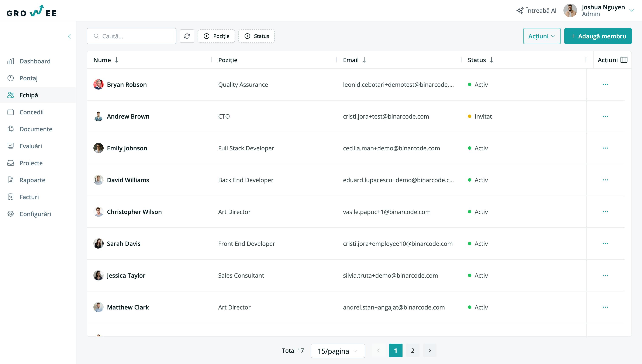The image size is (642, 364).
Task: Click Andrew Brown's avatar
Action: [98, 116]
